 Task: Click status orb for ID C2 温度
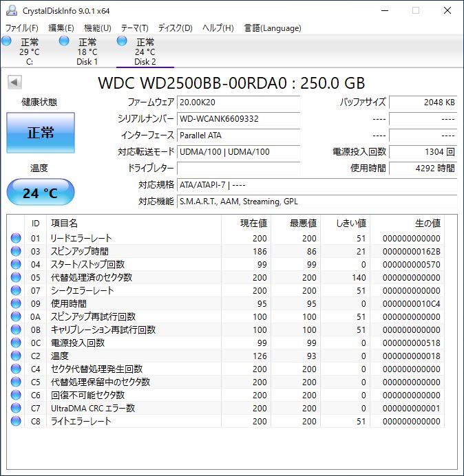(16, 356)
